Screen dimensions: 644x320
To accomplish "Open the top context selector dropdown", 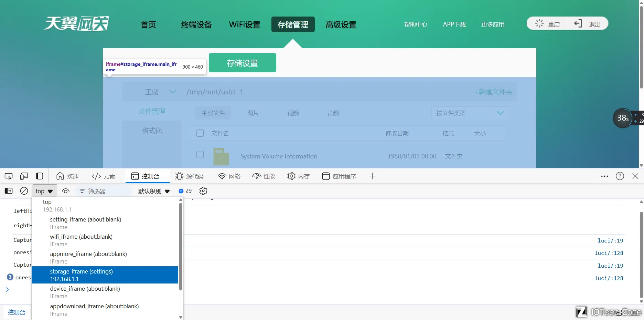I will (x=44, y=191).
